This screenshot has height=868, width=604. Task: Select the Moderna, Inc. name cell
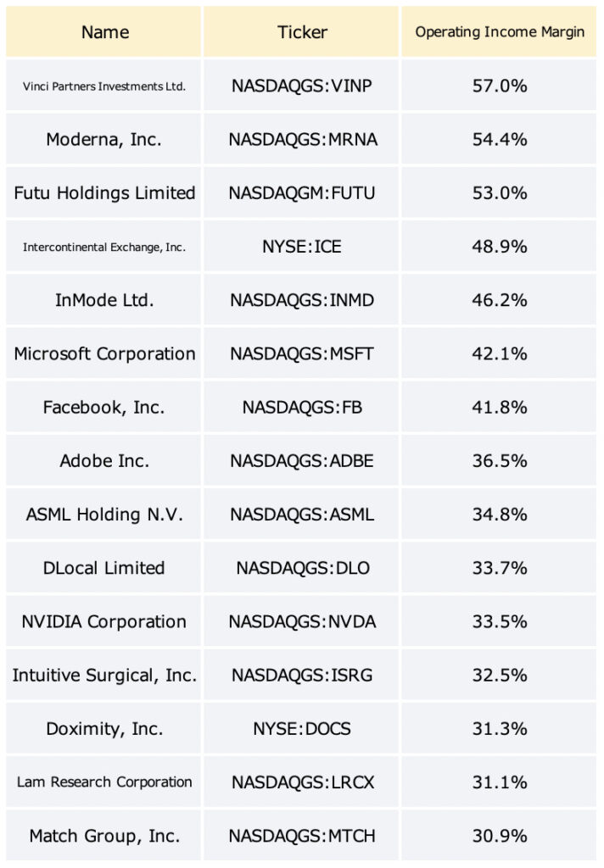(x=103, y=139)
